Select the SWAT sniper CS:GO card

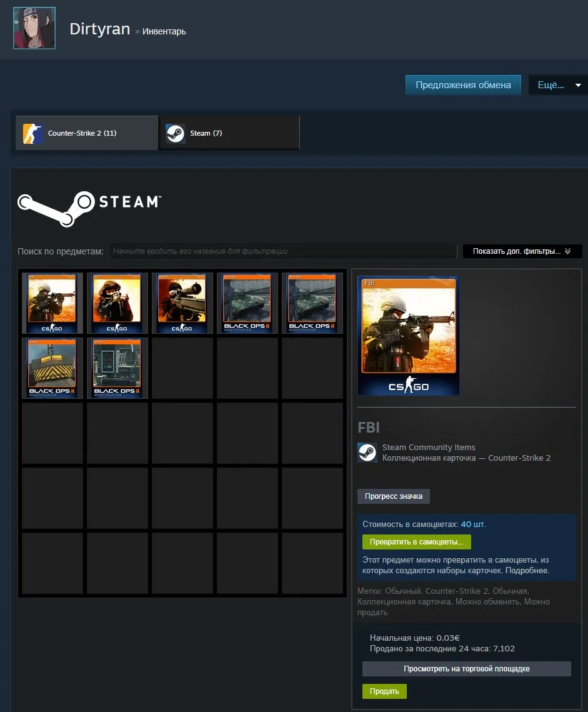(x=182, y=303)
